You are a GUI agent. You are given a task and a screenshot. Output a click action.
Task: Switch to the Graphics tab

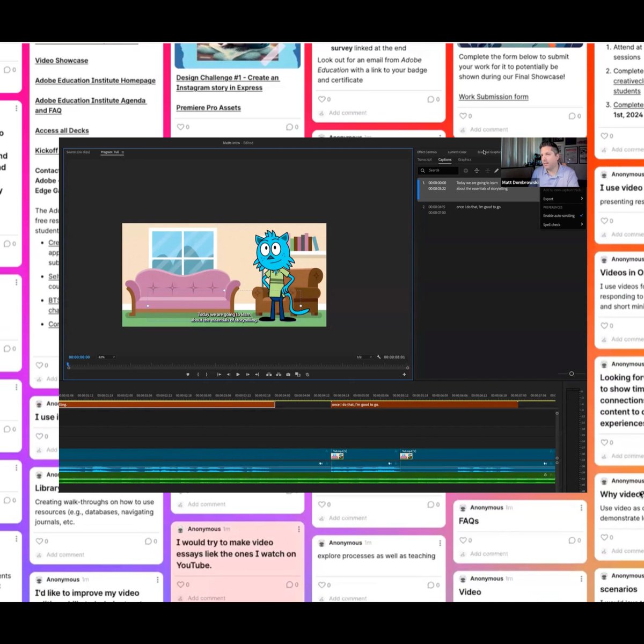pos(465,159)
